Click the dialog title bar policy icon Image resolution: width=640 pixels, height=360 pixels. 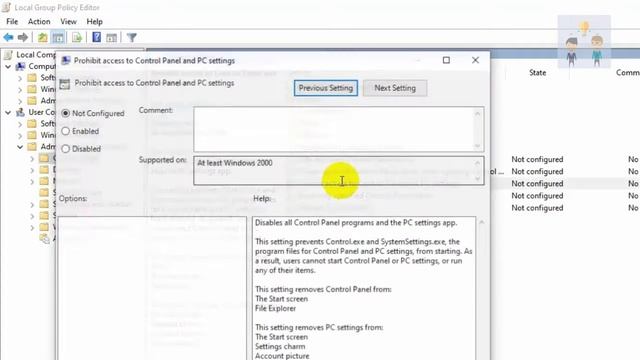click(x=65, y=61)
